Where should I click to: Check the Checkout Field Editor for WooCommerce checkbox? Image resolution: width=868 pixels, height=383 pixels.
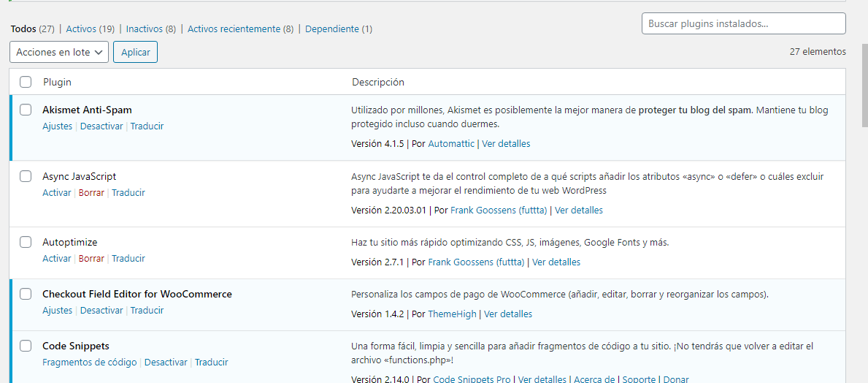[x=26, y=294]
